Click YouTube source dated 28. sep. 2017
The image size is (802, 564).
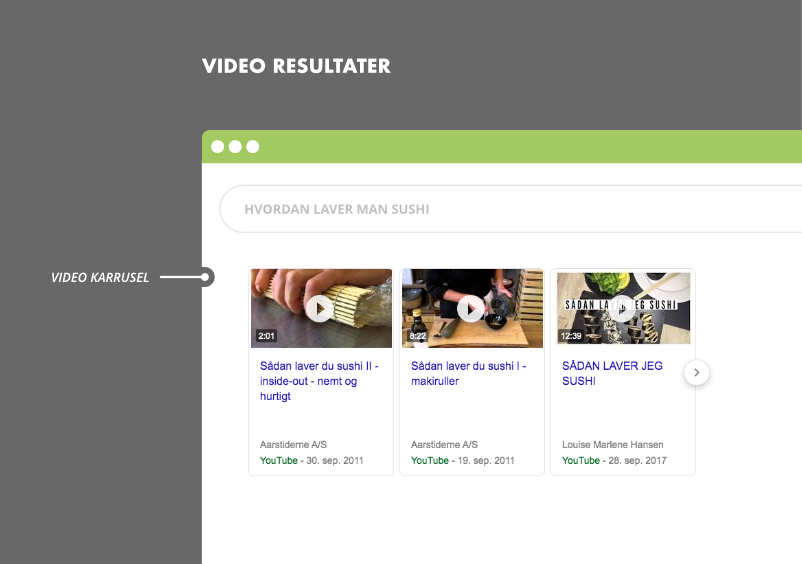click(x=581, y=461)
